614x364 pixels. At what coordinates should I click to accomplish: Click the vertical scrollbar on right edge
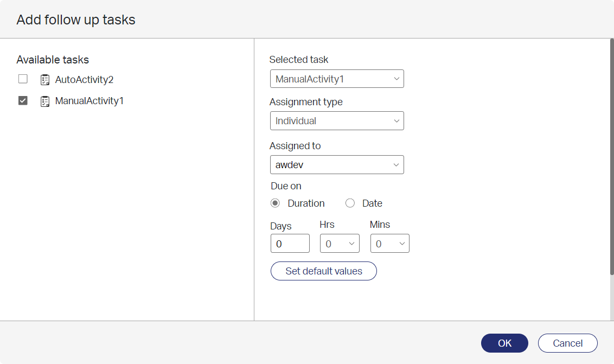(x=612, y=157)
